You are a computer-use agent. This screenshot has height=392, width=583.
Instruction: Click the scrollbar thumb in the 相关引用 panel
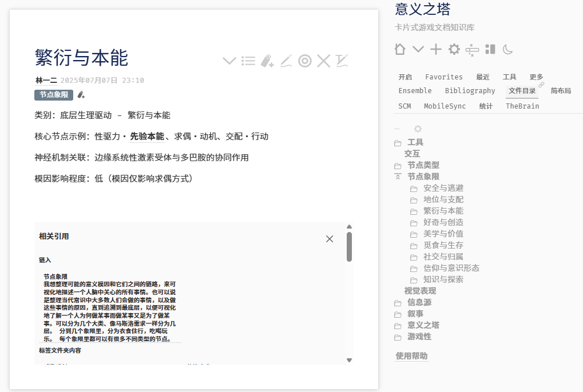[x=349, y=247]
